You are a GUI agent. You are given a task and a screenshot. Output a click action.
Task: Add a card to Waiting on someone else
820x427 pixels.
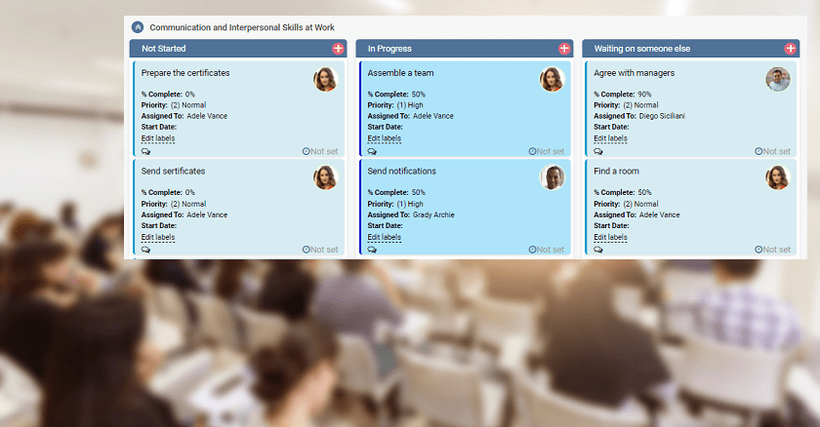(790, 48)
